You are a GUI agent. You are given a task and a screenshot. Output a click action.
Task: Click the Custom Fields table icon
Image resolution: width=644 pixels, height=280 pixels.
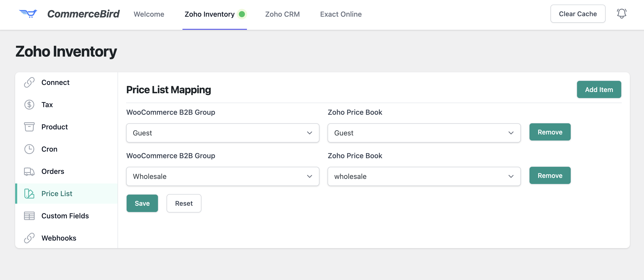coord(29,216)
